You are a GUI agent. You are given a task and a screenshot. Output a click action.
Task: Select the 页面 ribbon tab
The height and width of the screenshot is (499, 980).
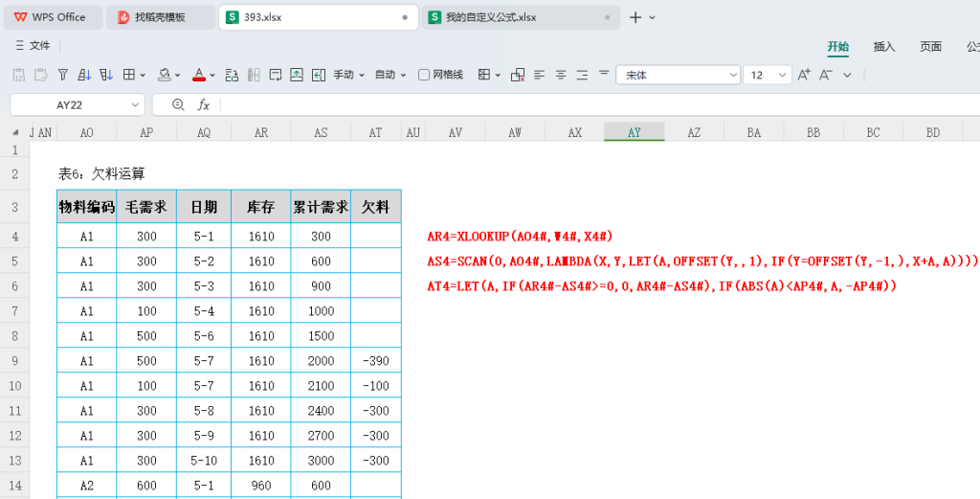(x=930, y=47)
